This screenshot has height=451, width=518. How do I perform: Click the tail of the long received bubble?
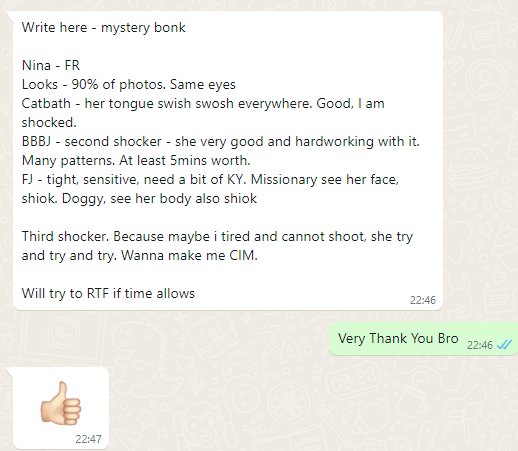(x=10, y=15)
